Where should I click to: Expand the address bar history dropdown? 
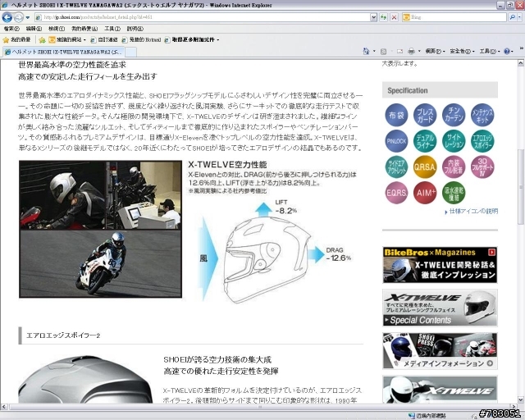click(x=374, y=17)
